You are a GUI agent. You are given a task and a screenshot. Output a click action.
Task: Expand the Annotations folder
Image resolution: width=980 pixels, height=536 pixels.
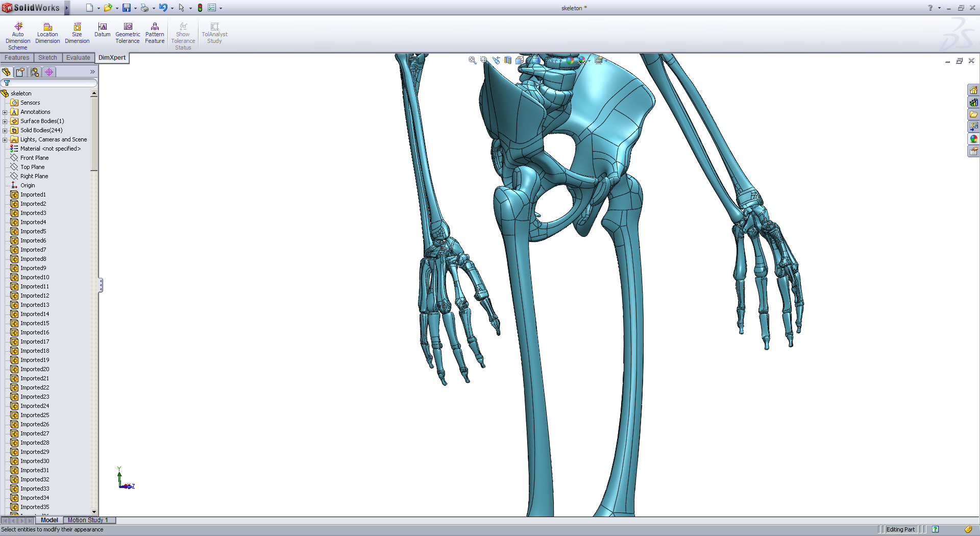tap(6, 112)
